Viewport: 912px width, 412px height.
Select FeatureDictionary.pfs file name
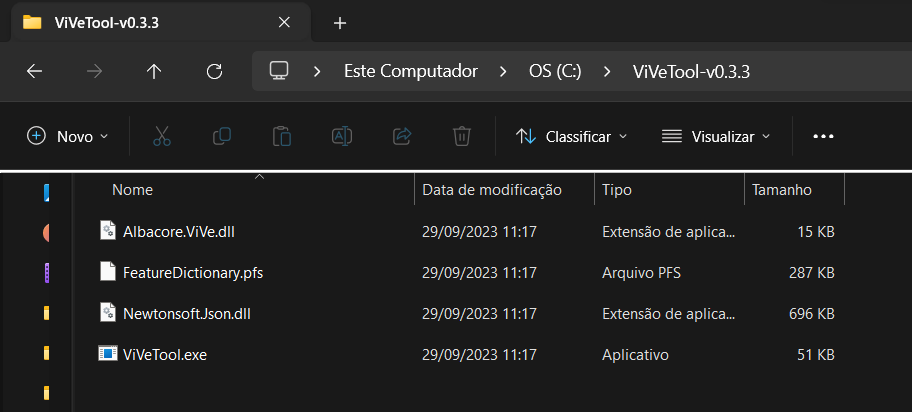pos(193,272)
